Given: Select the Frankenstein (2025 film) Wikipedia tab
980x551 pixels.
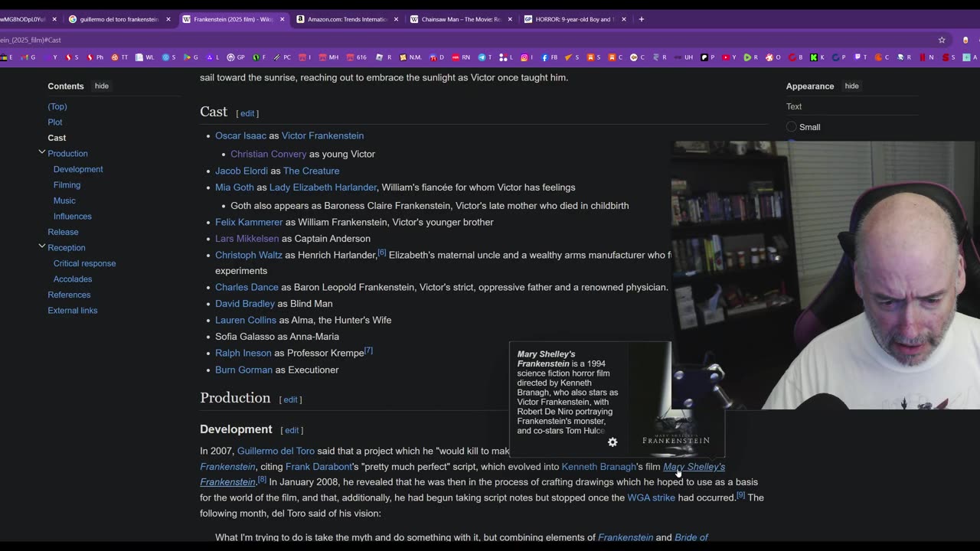Looking at the screenshot, I should tap(233, 19).
